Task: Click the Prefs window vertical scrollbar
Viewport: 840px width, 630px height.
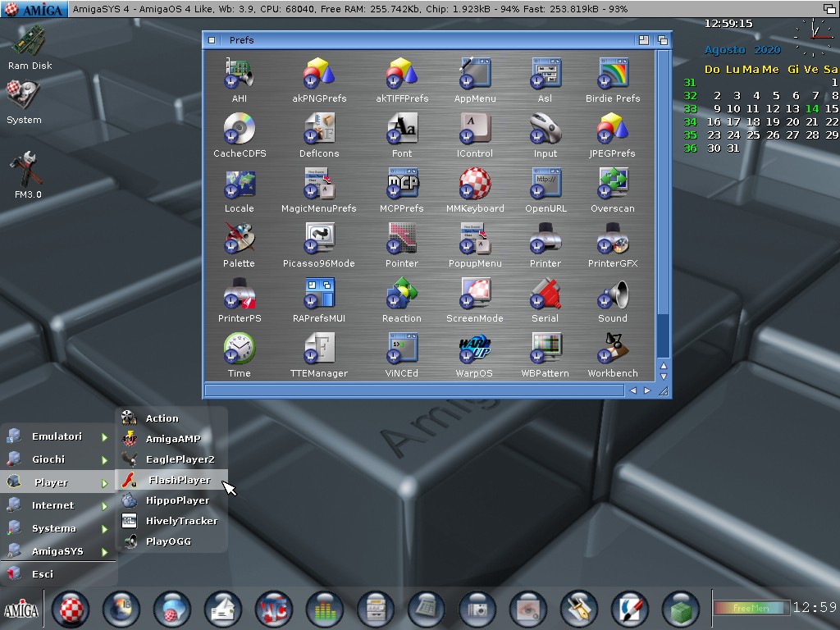Action: pos(663,205)
